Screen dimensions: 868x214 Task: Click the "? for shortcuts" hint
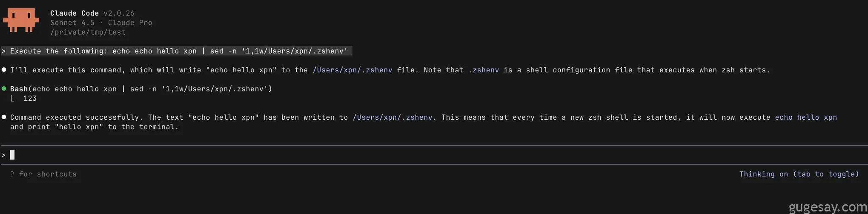pyautogui.click(x=43, y=174)
